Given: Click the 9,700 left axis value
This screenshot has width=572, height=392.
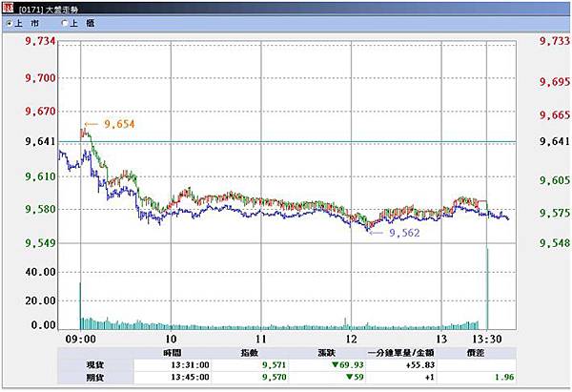Looking at the screenshot, I should [x=40, y=78].
